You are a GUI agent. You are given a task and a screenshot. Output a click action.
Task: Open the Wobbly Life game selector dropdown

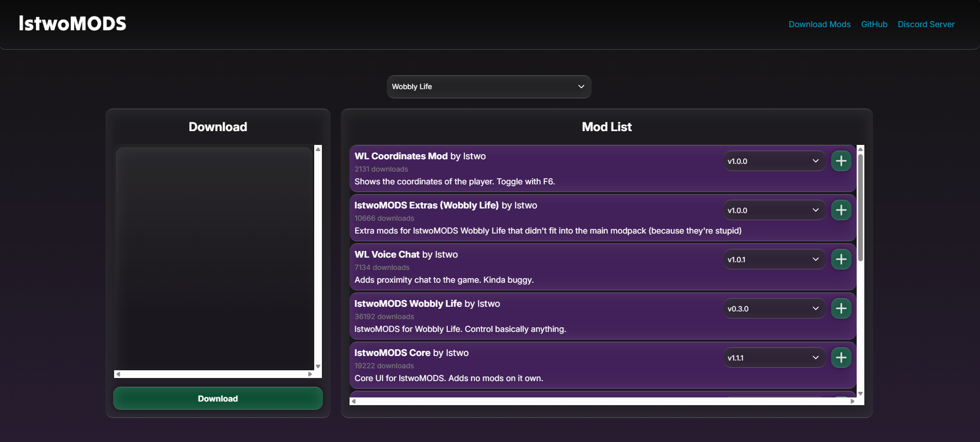click(489, 87)
